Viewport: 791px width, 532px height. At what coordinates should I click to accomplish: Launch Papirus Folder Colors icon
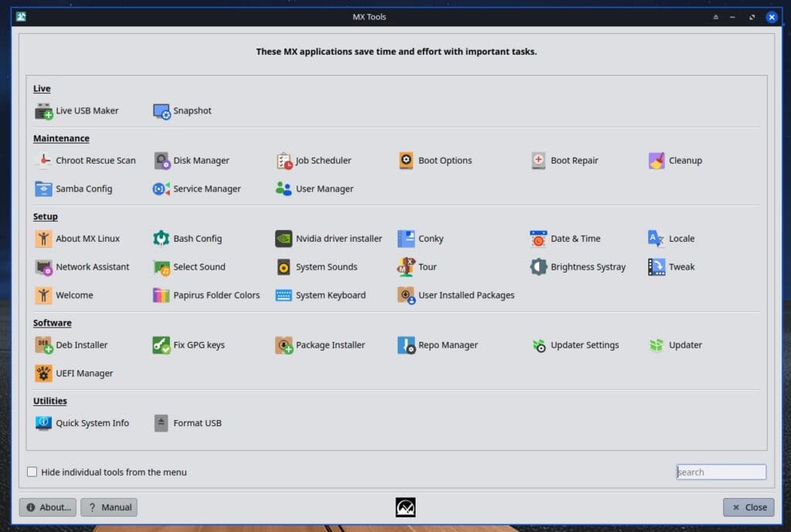161,295
